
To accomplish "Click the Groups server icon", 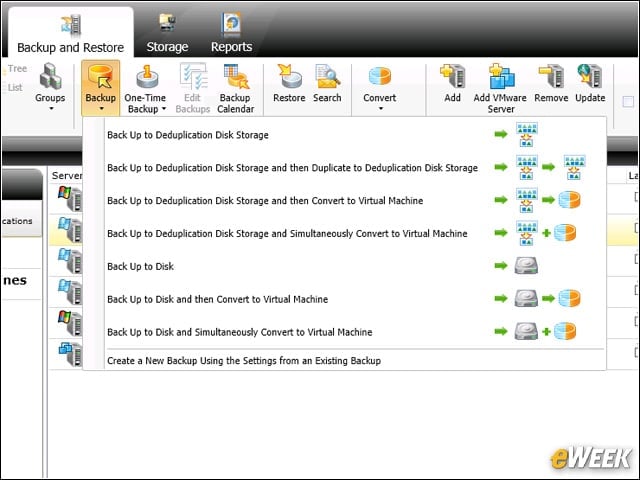I will pyautogui.click(x=51, y=76).
